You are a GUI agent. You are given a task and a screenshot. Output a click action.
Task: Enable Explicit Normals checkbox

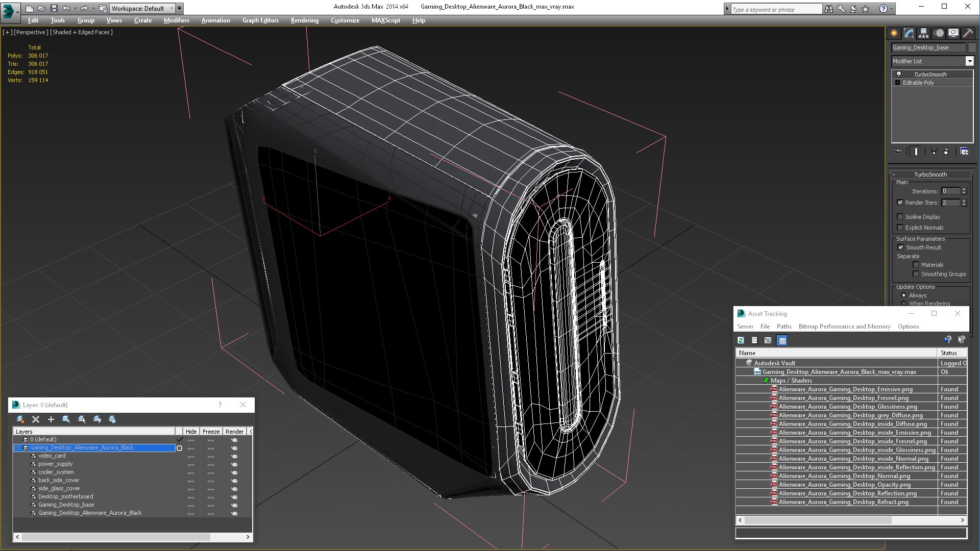(x=900, y=228)
